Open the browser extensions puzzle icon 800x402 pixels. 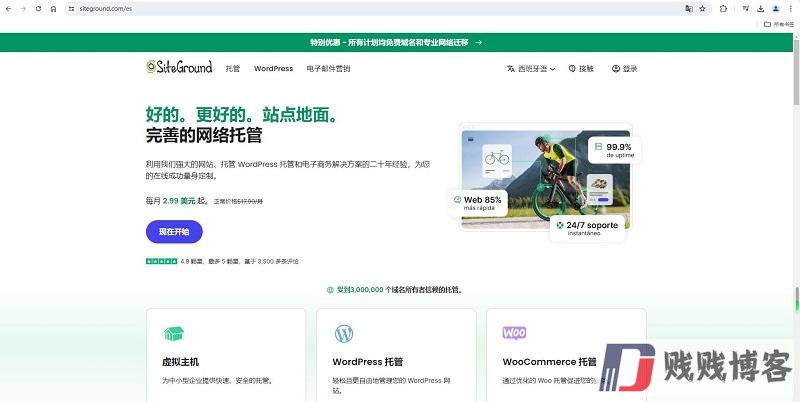click(723, 9)
